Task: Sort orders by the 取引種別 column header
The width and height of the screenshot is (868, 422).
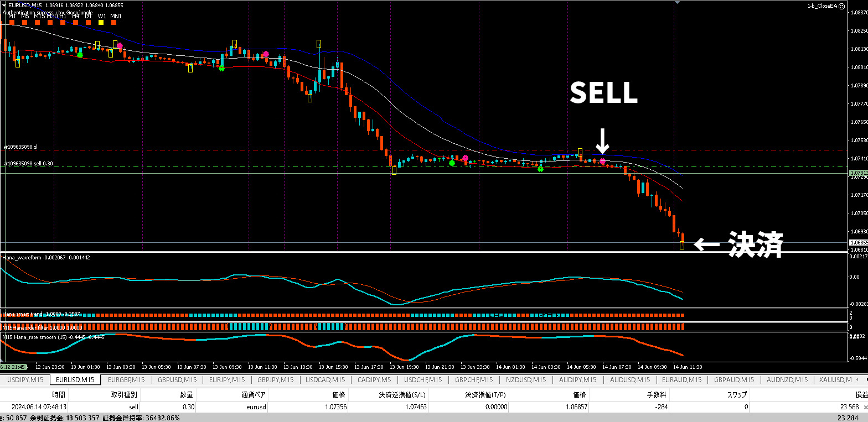Action: [x=124, y=394]
